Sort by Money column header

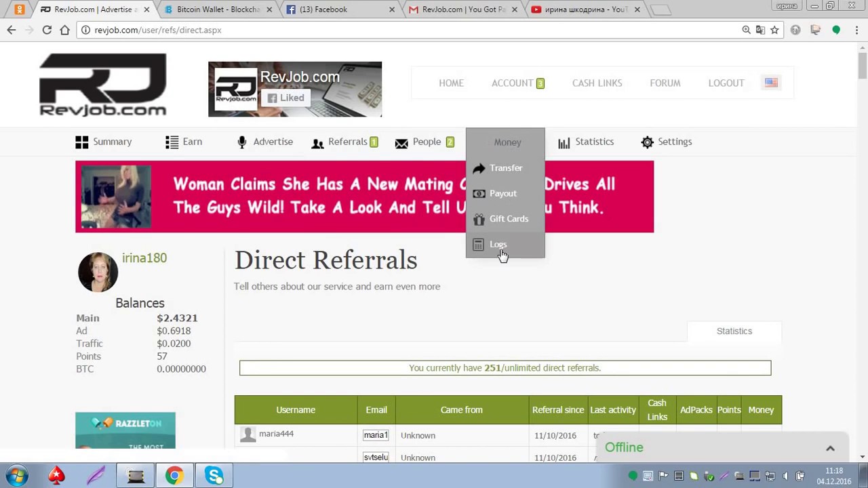coord(761,410)
